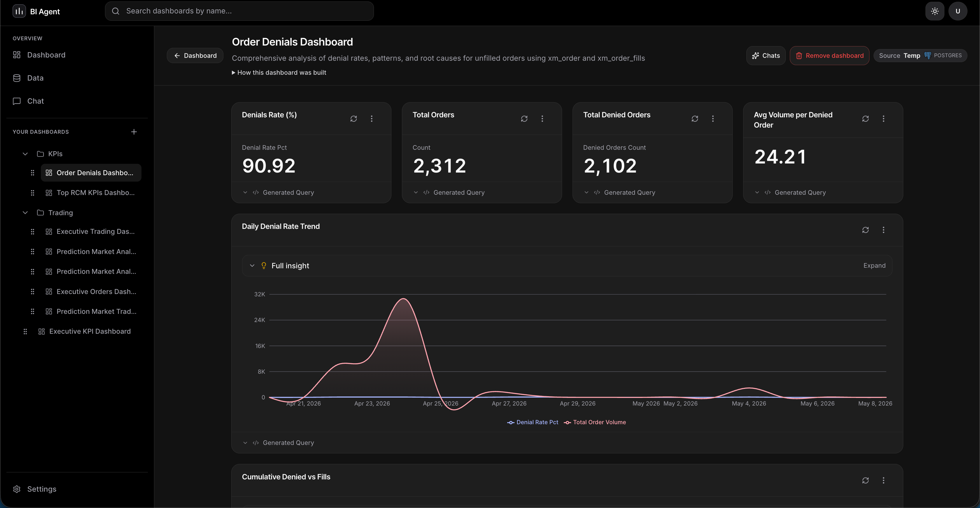Open the Chats button

[766, 55]
